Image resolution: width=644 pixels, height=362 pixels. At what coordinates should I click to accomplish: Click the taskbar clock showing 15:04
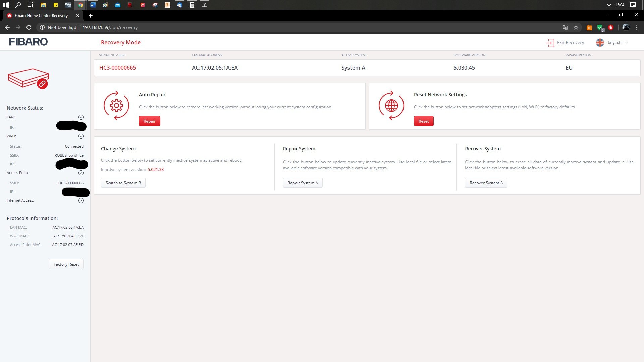tap(620, 5)
